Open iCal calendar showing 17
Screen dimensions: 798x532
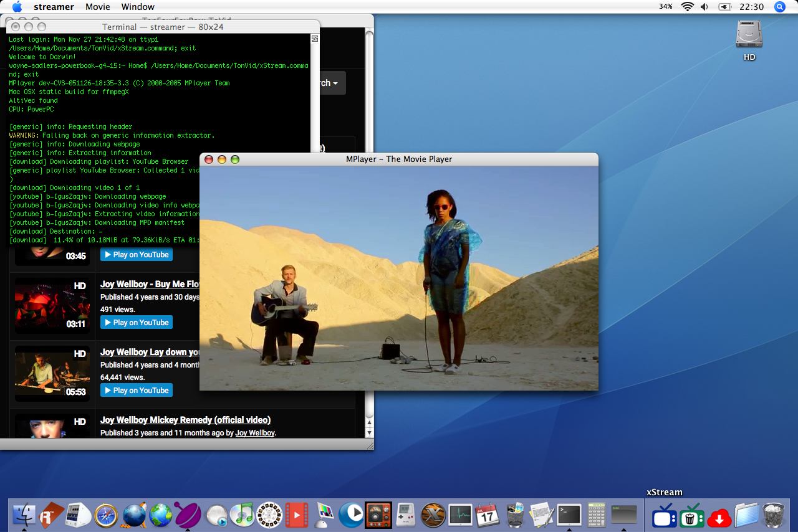pos(488,515)
